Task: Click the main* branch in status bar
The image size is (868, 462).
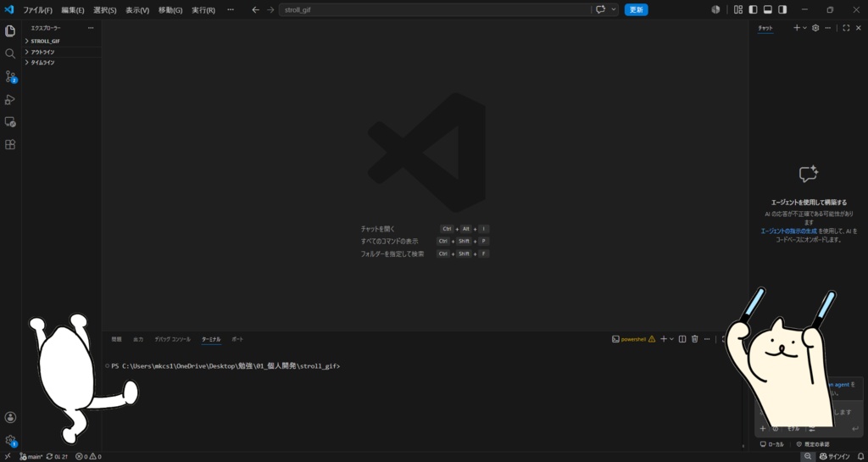Action: coord(31,456)
